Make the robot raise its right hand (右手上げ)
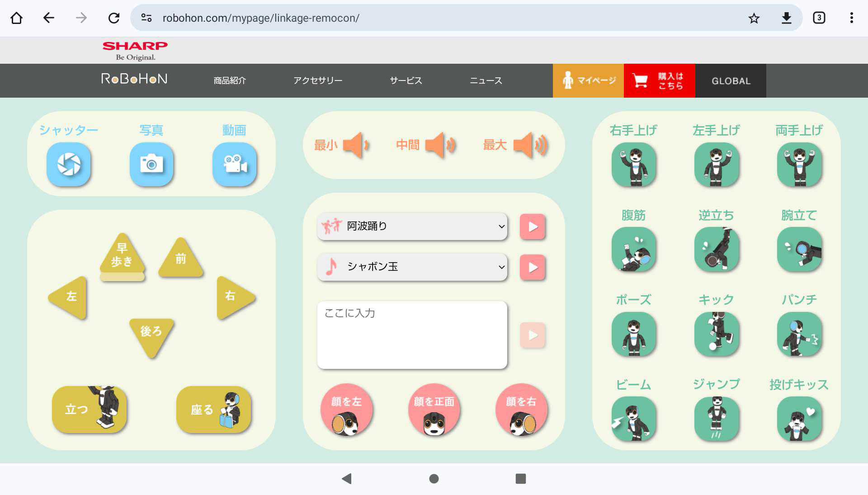868x495 pixels. (x=633, y=164)
